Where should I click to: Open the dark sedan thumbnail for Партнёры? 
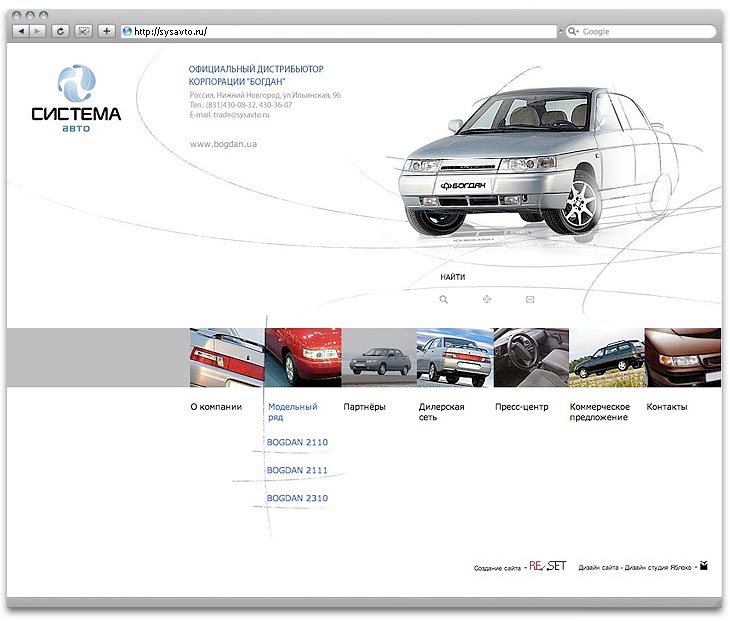pos(379,358)
